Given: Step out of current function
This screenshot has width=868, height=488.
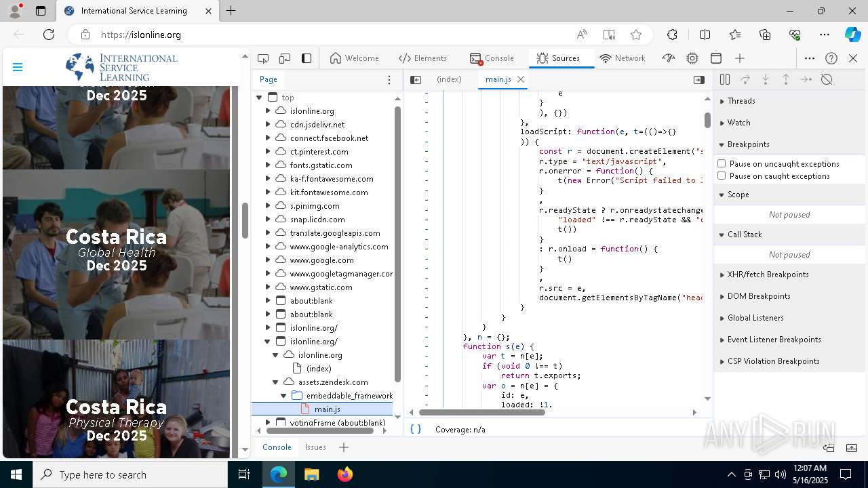Looking at the screenshot, I should (786, 79).
